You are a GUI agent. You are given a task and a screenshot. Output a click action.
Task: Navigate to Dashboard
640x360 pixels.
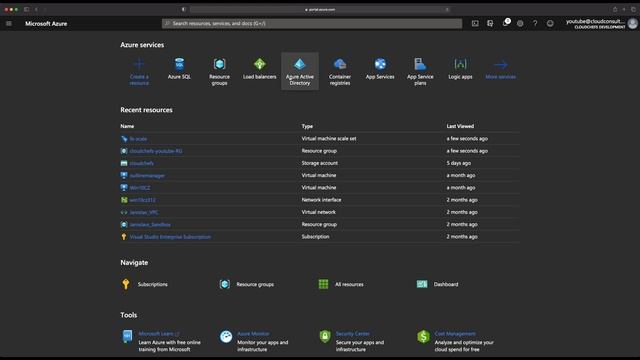tap(446, 284)
